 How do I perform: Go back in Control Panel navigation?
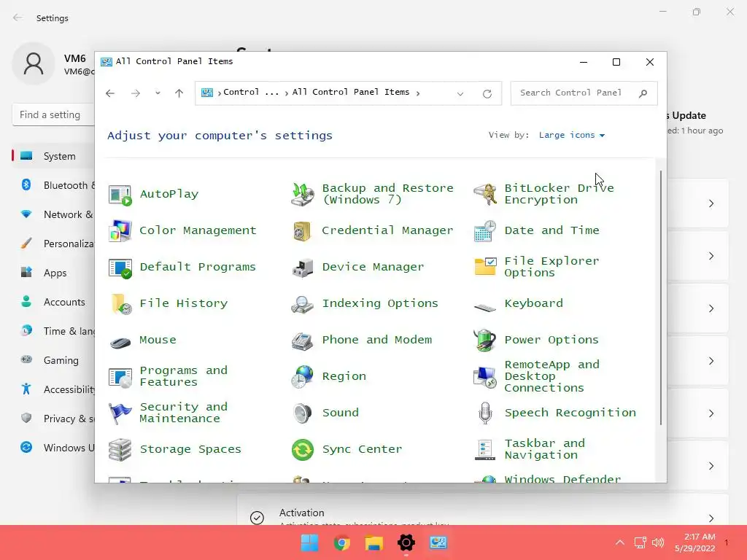(110, 93)
